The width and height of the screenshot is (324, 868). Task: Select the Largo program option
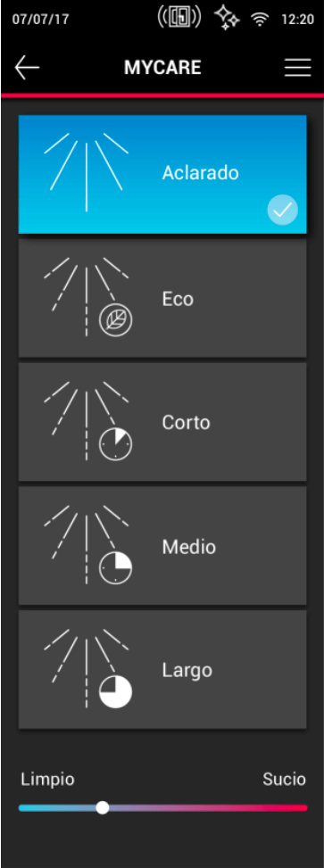162,670
